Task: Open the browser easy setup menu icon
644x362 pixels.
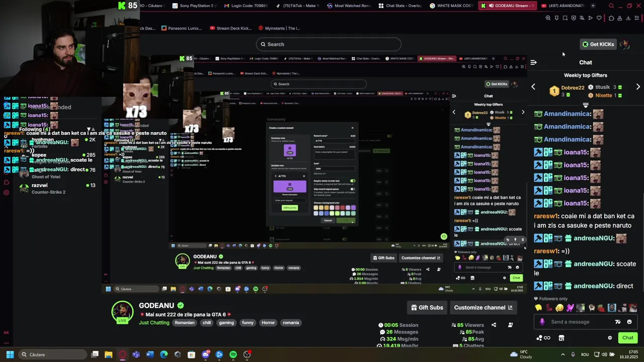Action: pos(636,18)
